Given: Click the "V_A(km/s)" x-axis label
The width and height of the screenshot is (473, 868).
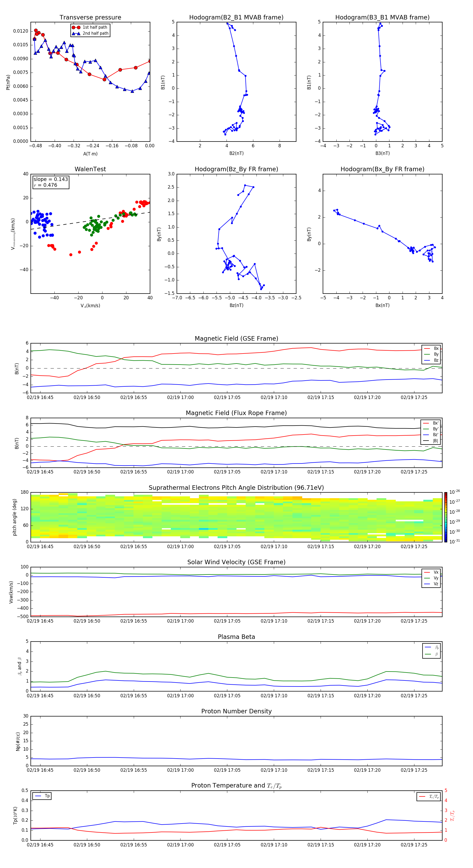Looking at the screenshot, I should [x=90, y=306].
